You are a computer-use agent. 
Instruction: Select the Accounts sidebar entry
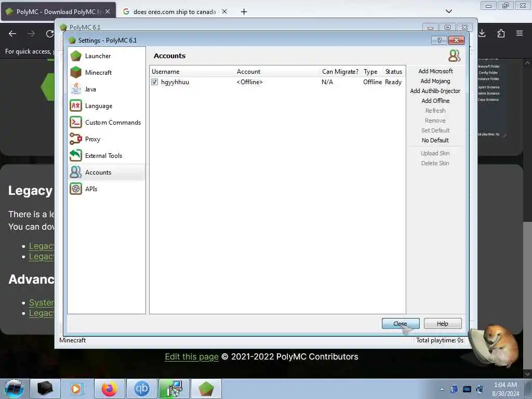pos(106,172)
